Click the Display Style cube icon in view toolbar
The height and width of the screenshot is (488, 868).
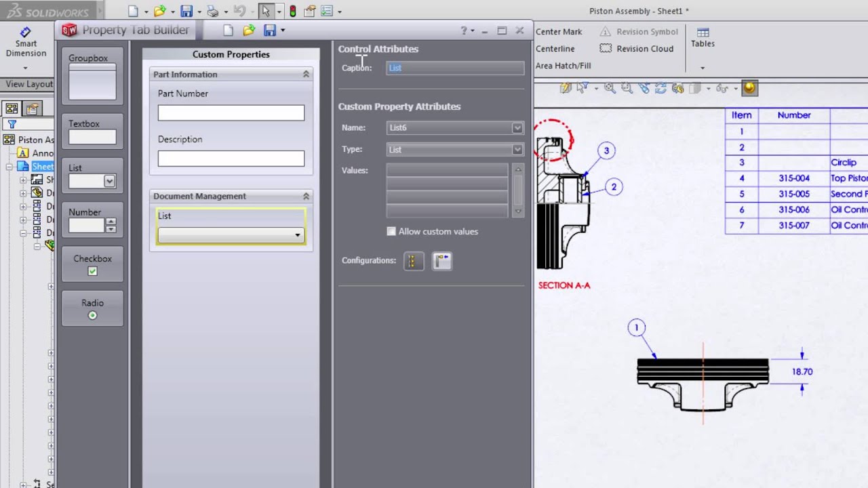click(x=694, y=88)
